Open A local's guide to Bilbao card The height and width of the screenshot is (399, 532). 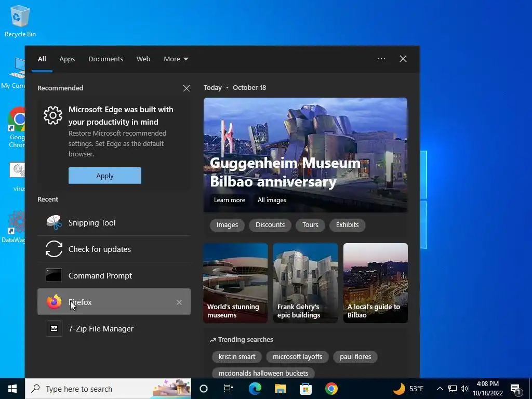click(375, 283)
